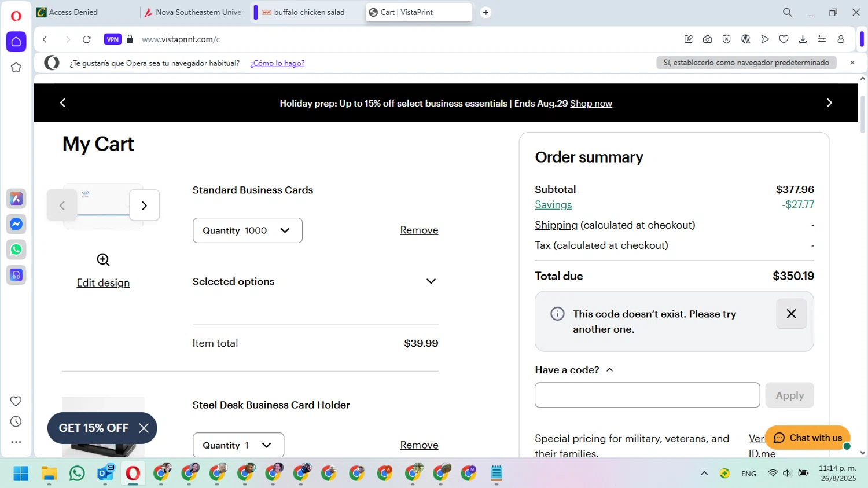Click the promo code input field
Image resolution: width=868 pixels, height=488 pixels.
tap(647, 395)
